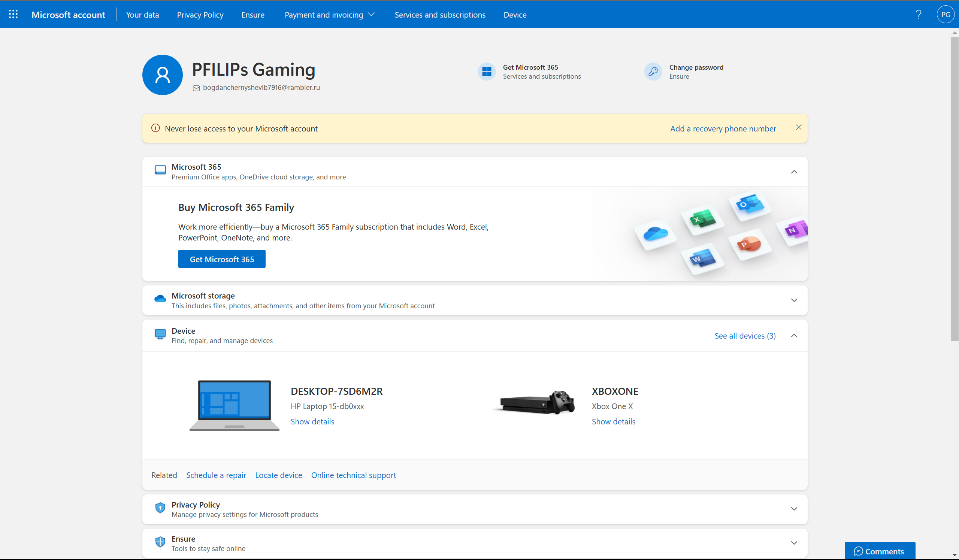Open the Payment and invoicing dropdown
The image size is (959, 560).
[330, 15]
